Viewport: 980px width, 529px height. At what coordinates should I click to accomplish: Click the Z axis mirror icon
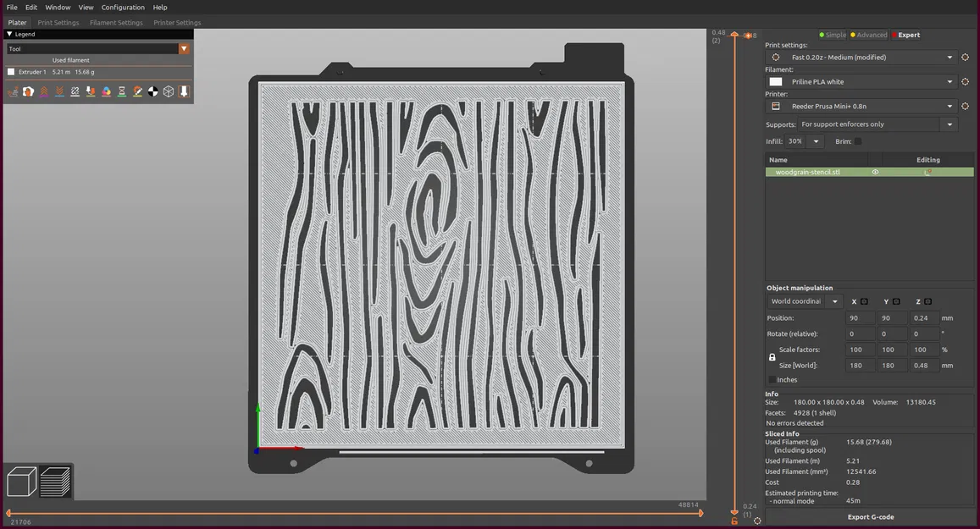pos(928,301)
